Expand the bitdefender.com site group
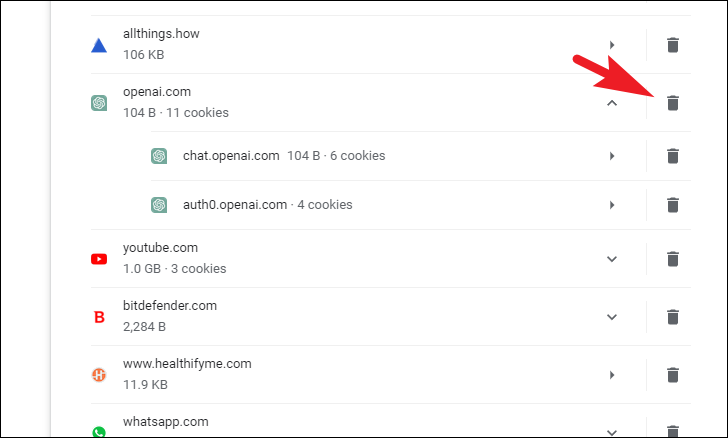Screen dimensions: 728x438 click(612, 317)
